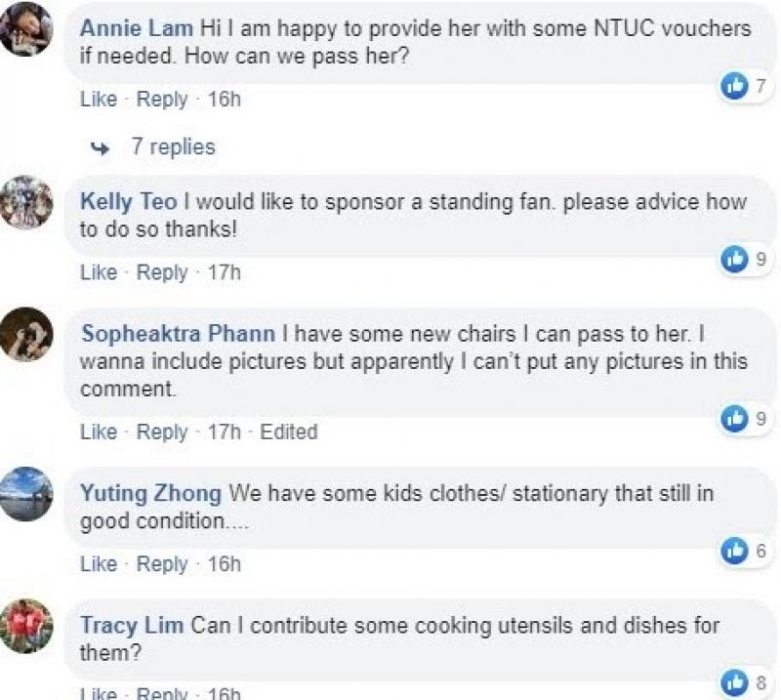The height and width of the screenshot is (700, 781).
Task: Like Annie Lam's comment
Action: pos(98,99)
